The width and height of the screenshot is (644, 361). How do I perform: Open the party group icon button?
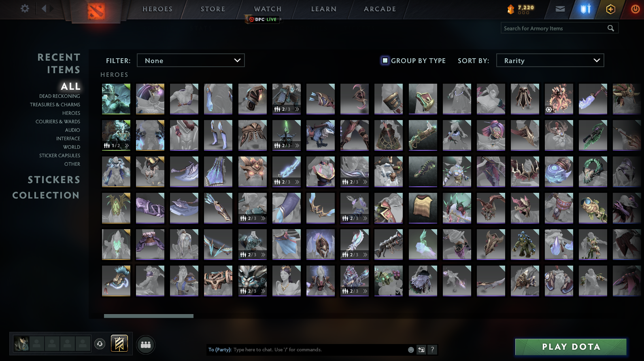pos(146,345)
